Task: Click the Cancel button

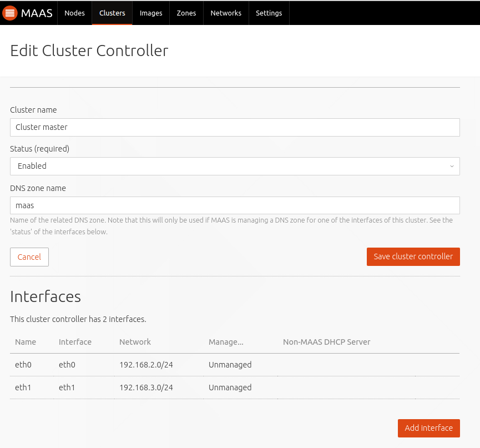Action: coord(29,257)
